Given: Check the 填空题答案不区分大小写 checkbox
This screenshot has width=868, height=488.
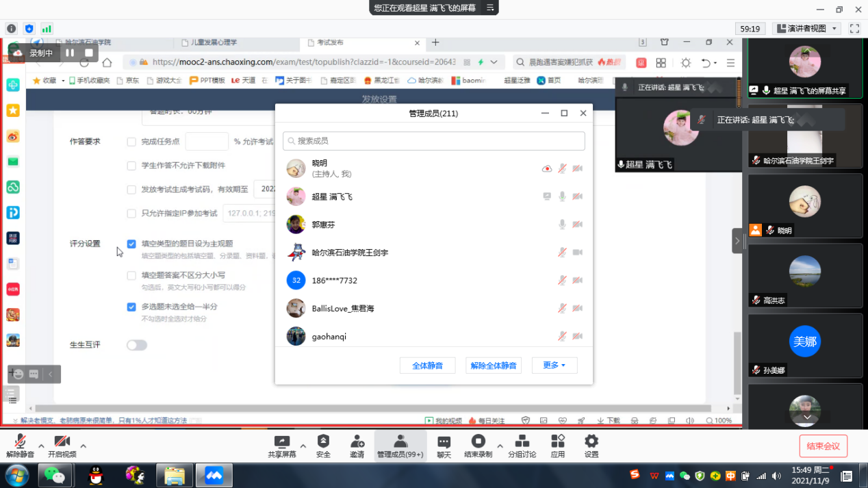Looking at the screenshot, I should click(131, 276).
